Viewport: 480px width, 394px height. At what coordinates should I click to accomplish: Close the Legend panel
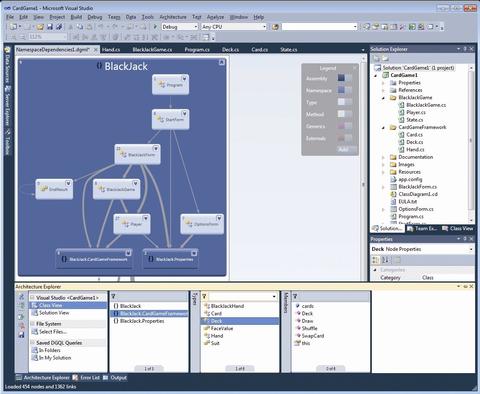[x=354, y=68]
